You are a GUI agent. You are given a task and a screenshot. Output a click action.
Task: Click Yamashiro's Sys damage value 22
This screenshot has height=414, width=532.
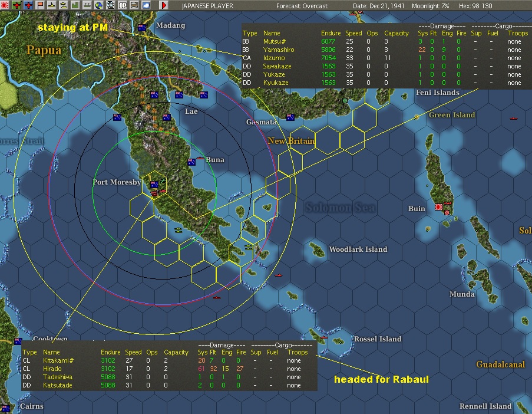tap(422, 50)
